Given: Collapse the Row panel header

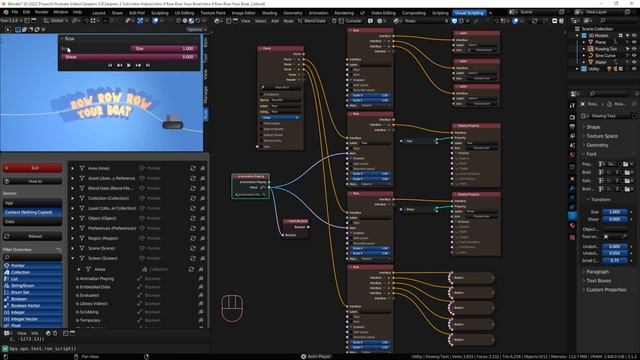Looking at the screenshot, I should coord(62,39).
